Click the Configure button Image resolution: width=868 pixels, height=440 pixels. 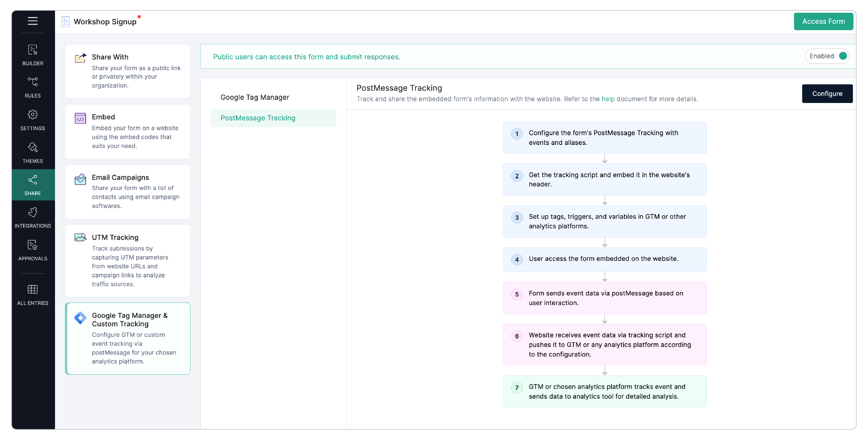[827, 93]
